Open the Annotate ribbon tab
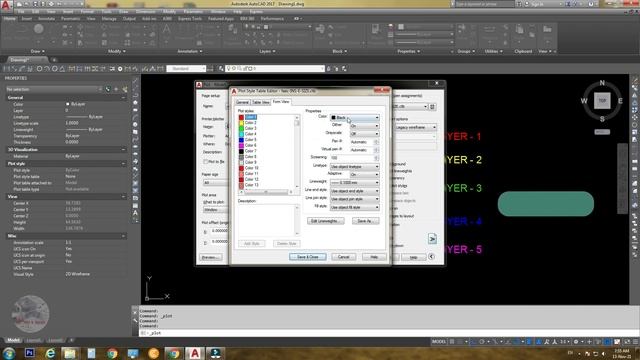This screenshot has height=360, width=640. coord(46,19)
